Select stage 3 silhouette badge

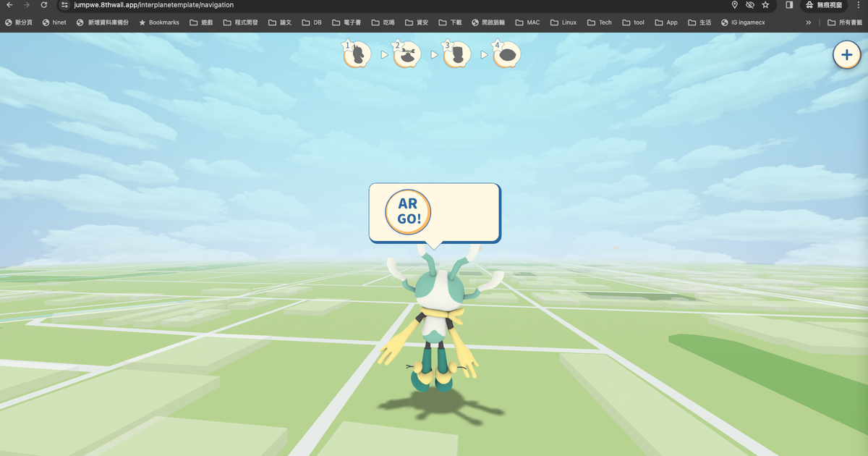coord(457,55)
